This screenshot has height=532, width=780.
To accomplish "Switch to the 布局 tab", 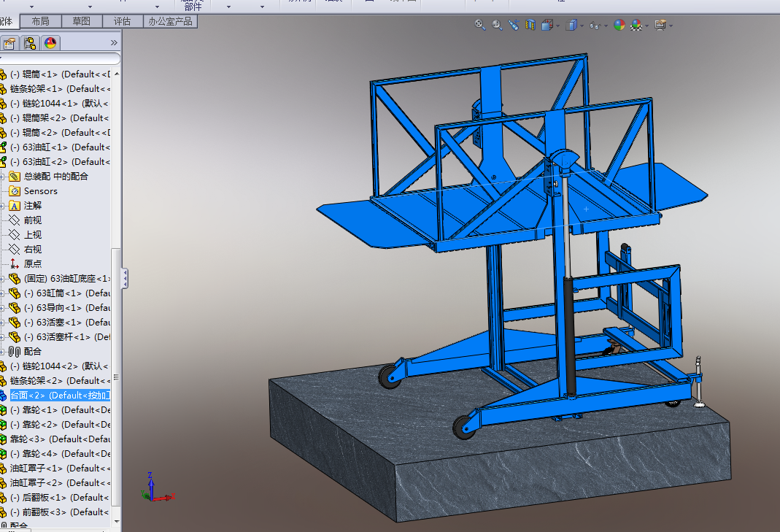I will click(x=40, y=21).
